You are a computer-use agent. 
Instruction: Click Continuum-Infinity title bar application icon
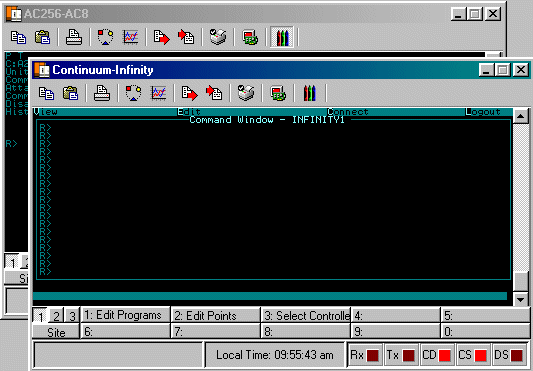tap(41, 70)
